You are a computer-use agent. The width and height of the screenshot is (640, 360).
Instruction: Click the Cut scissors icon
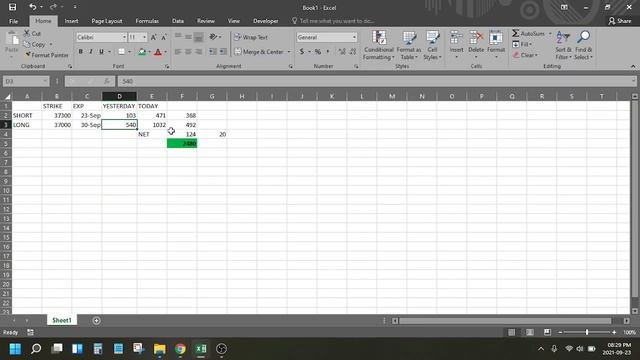27,33
